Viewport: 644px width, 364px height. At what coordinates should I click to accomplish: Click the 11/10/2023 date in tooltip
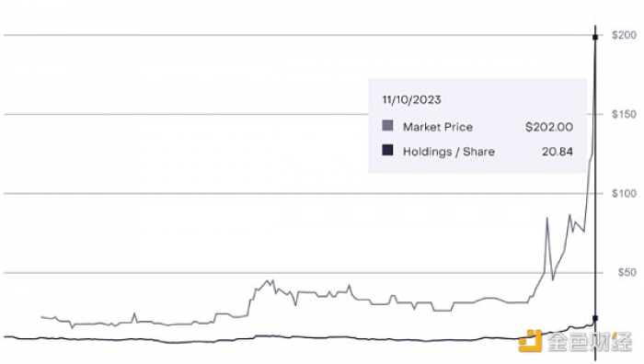coord(411,99)
